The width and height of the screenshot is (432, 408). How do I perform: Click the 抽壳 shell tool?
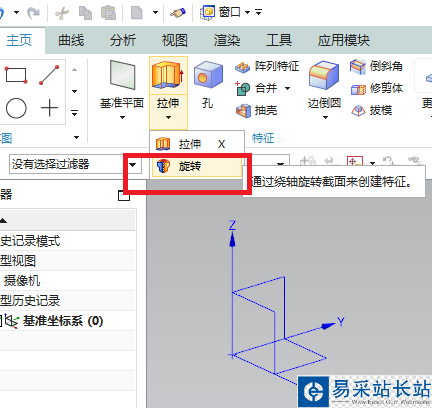257,110
